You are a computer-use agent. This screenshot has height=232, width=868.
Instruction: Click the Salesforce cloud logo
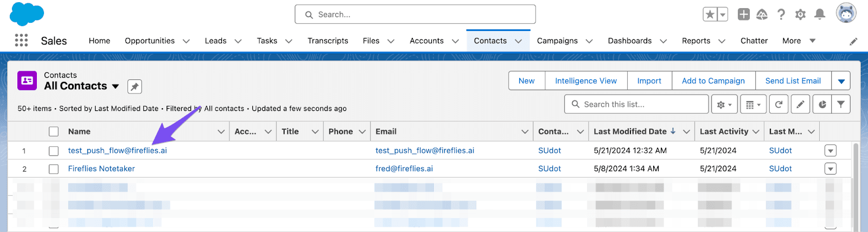tap(27, 14)
